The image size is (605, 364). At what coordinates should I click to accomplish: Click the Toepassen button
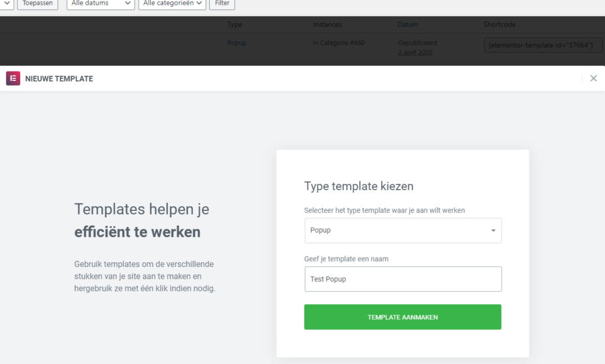tap(37, 3)
